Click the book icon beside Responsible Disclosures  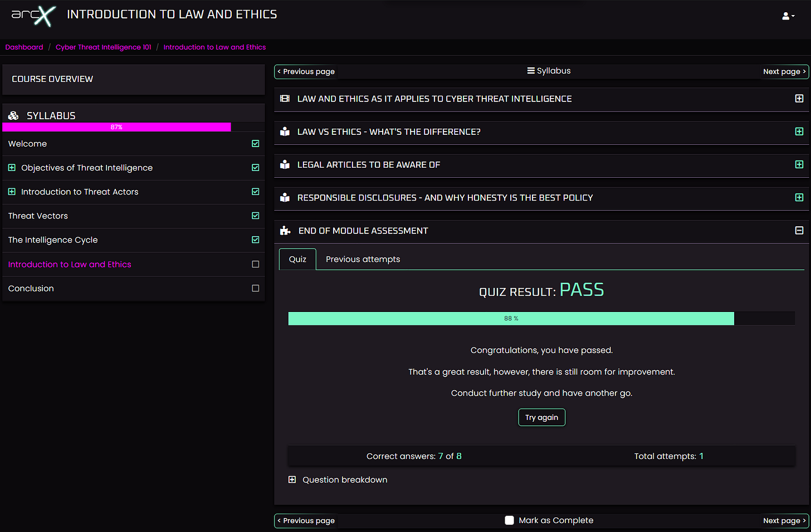(285, 197)
